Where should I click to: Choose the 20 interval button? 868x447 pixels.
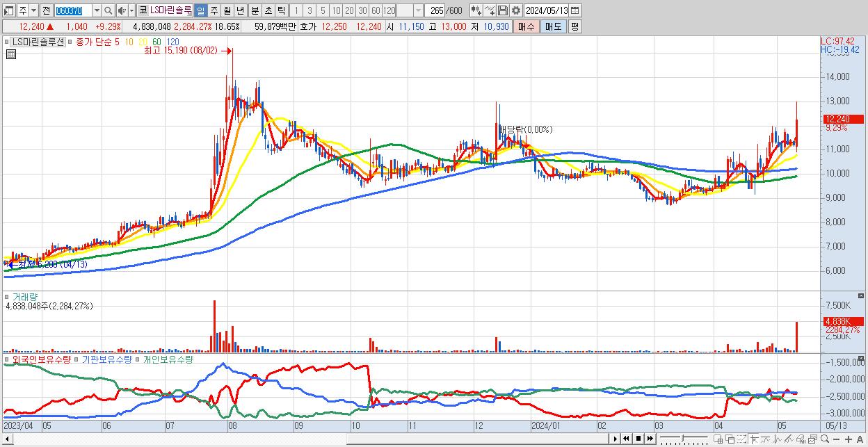[349, 11]
